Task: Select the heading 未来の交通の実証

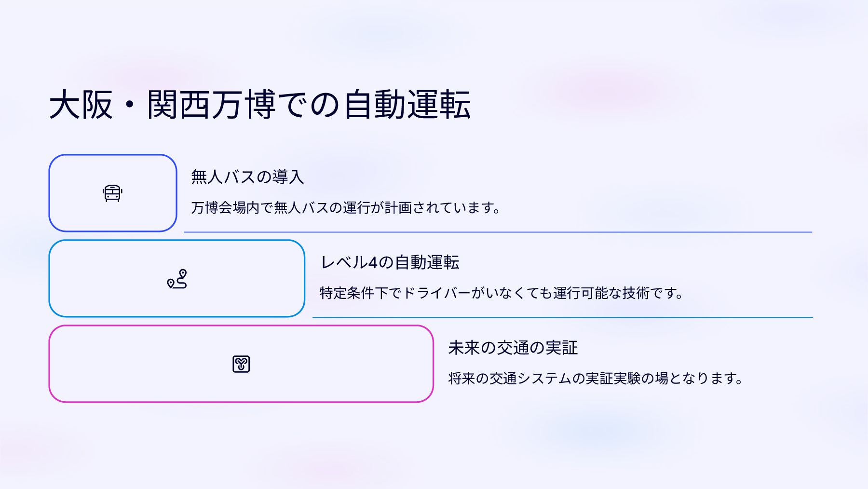Action: pos(513,348)
